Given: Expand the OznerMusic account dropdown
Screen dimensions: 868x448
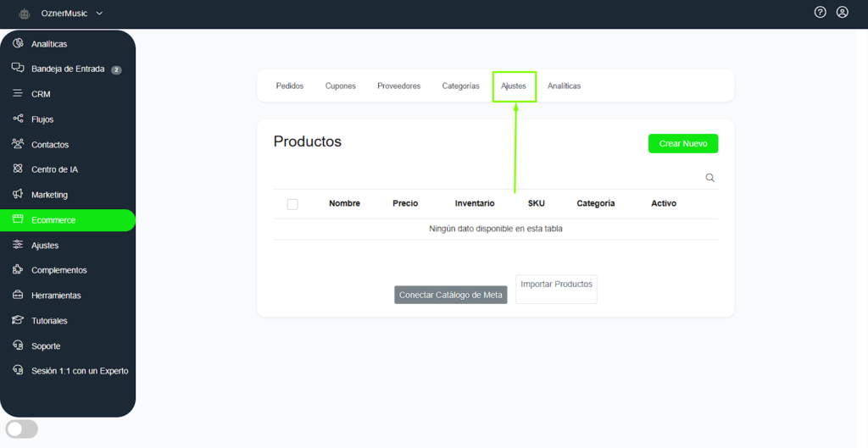Looking at the screenshot, I should coord(99,13).
